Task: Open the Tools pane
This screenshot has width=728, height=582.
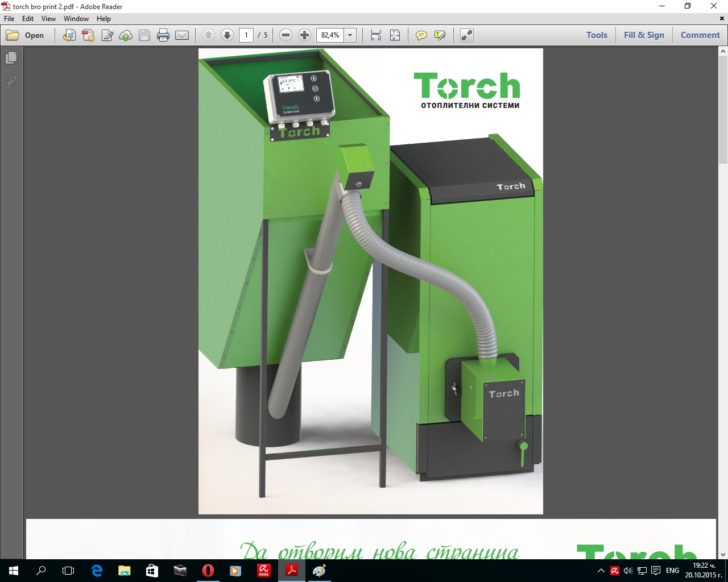Action: point(597,35)
